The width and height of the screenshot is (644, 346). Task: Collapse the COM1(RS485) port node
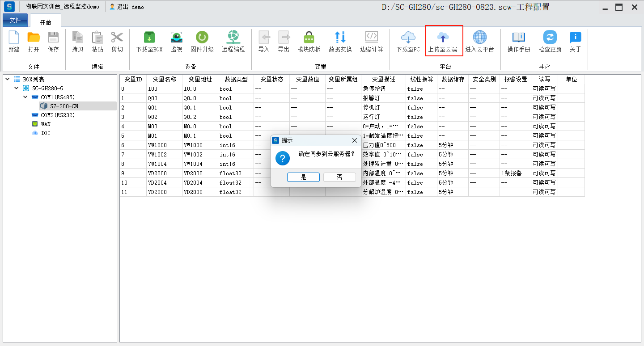(25, 97)
